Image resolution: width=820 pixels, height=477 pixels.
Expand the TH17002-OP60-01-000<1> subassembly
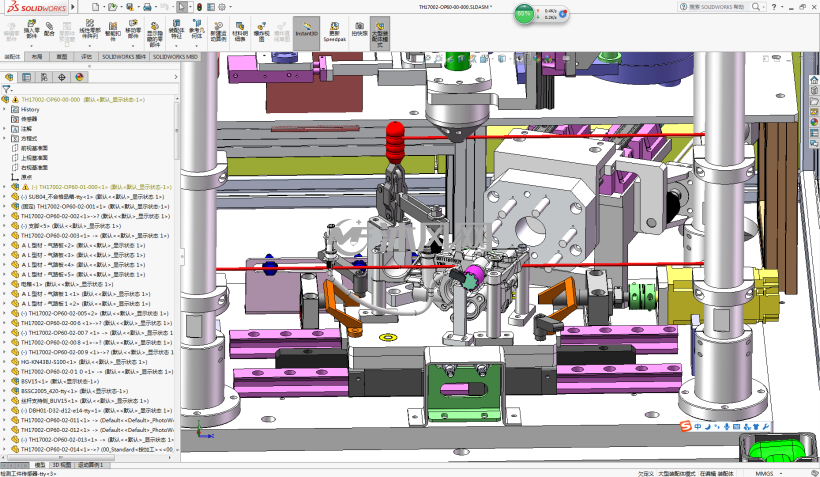(x=5, y=187)
